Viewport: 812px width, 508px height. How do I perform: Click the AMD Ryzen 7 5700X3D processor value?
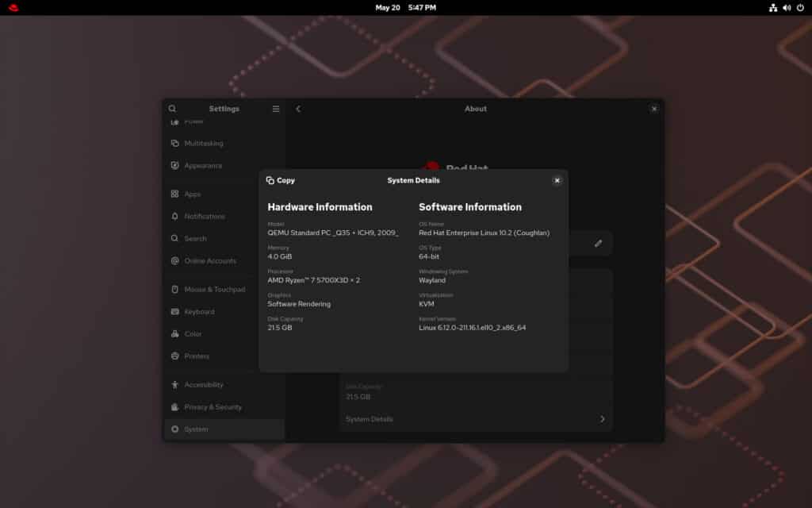[x=314, y=280]
